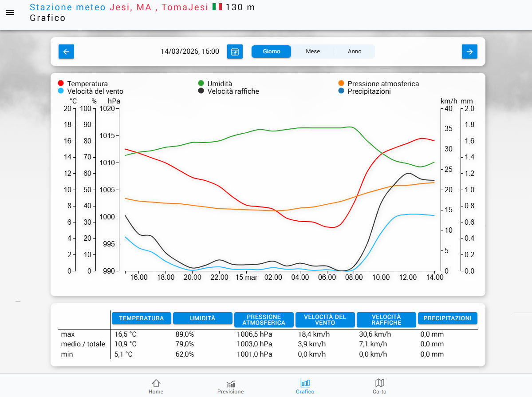This screenshot has width=532, height=397.
Task: Open the Carta map icon
Action: (x=379, y=386)
